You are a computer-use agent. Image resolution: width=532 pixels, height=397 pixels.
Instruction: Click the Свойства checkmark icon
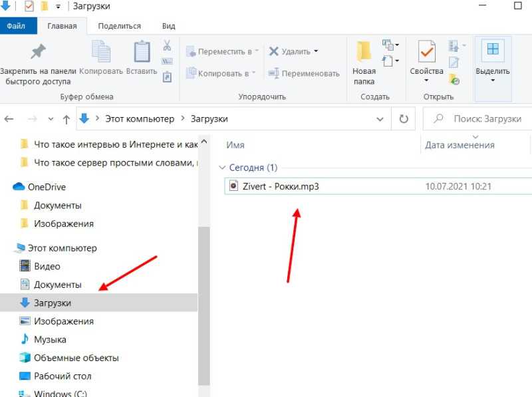tap(426, 52)
